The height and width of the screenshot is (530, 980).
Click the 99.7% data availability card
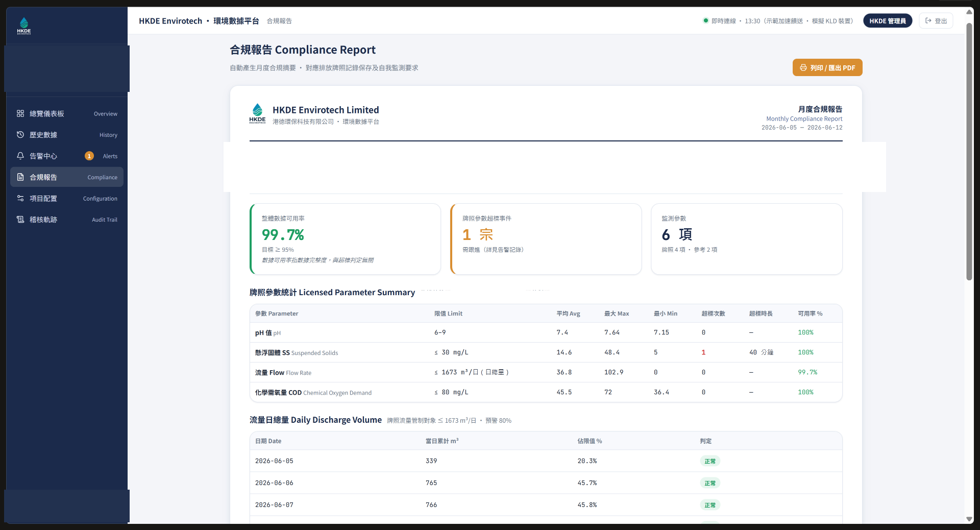click(x=345, y=239)
